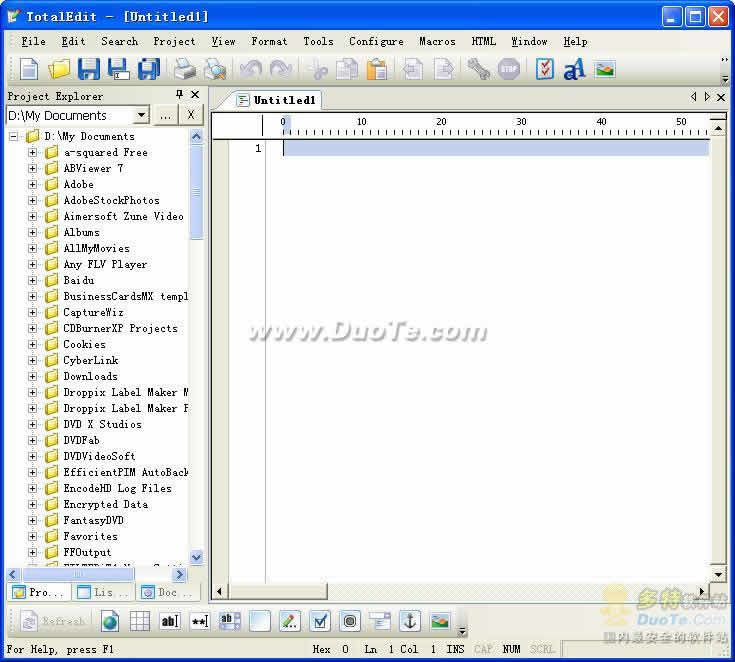Close the Untitled1 document tab area

click(x=721, y=97)
